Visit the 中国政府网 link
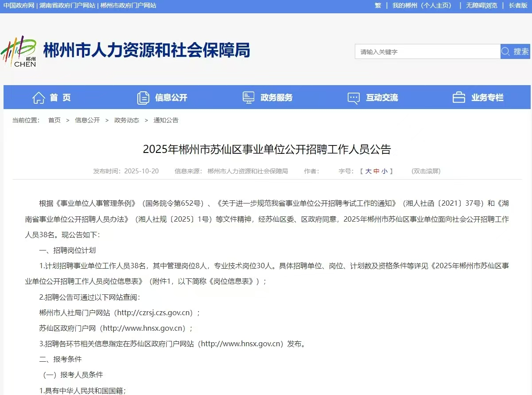This screenshot has width=532, height=395. coord(19,6)
